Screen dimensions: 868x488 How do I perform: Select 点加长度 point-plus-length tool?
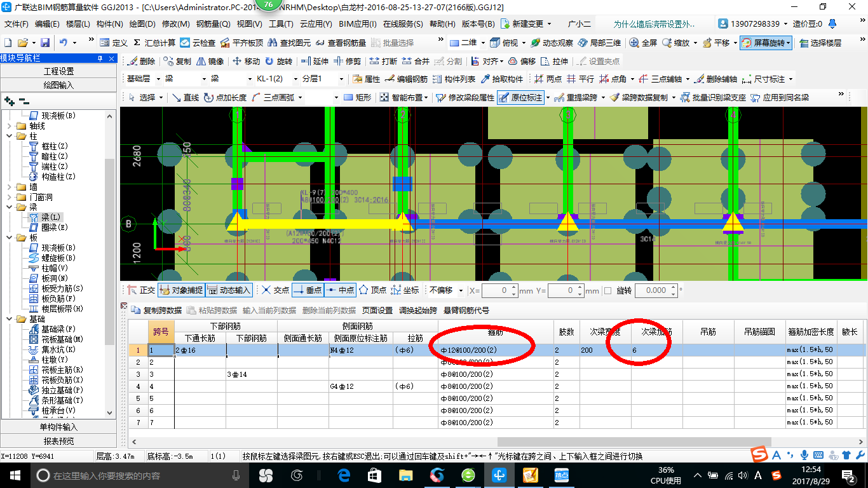225,98
